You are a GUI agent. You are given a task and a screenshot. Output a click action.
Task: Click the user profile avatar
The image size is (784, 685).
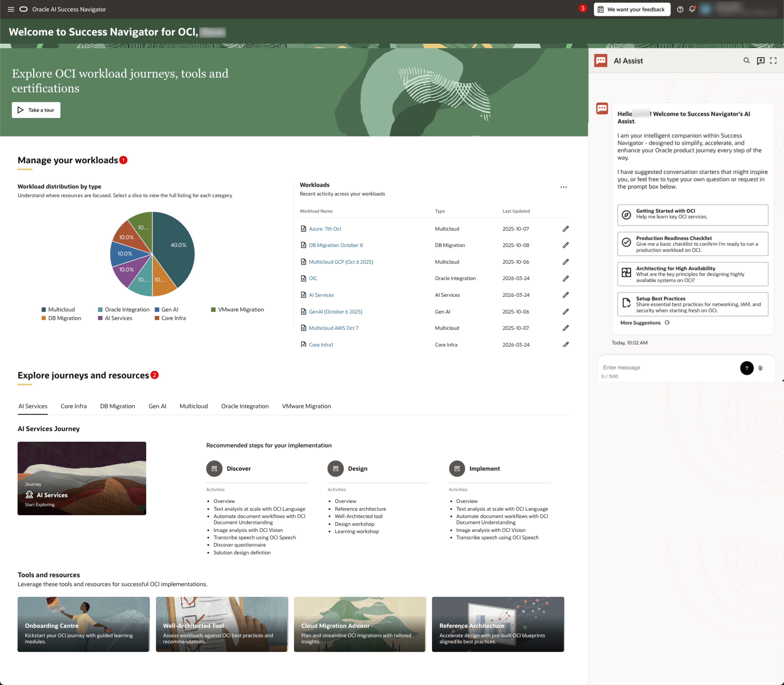tap(706, 9)
